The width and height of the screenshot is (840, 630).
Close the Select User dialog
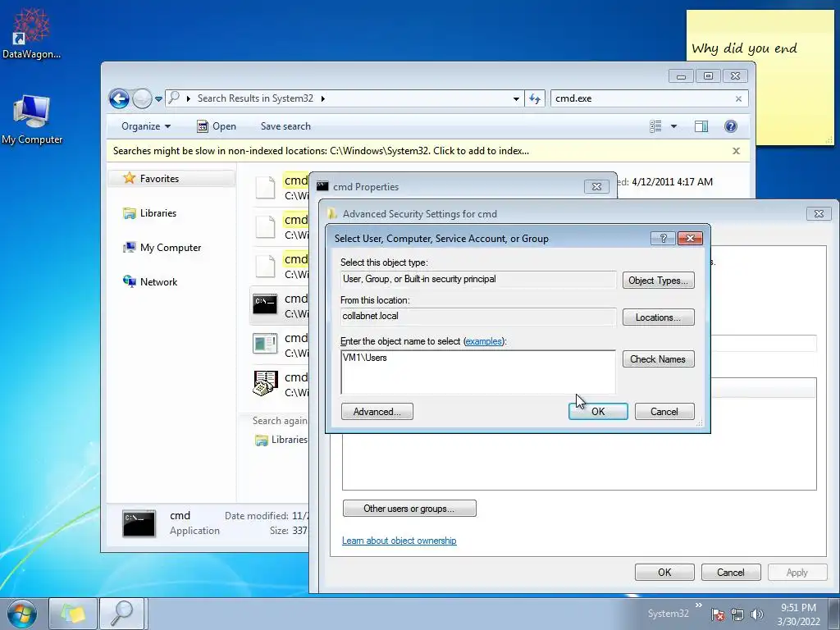tap(690, 239)
